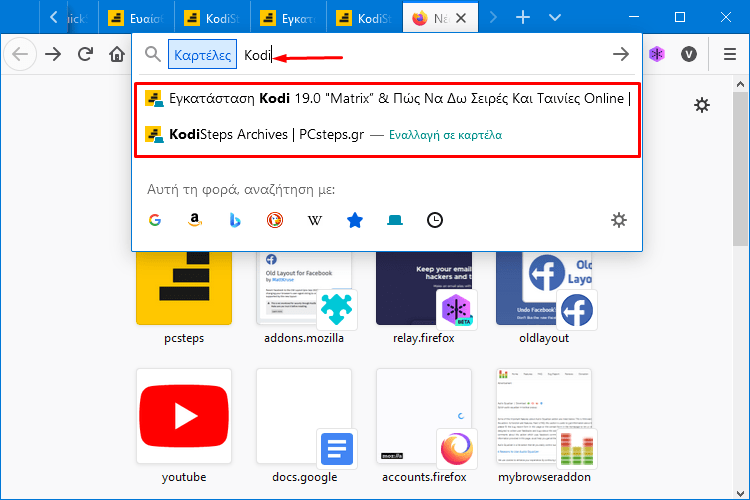Open a new tab with plus button
The image size is (750, 500).
click(523, 18)
